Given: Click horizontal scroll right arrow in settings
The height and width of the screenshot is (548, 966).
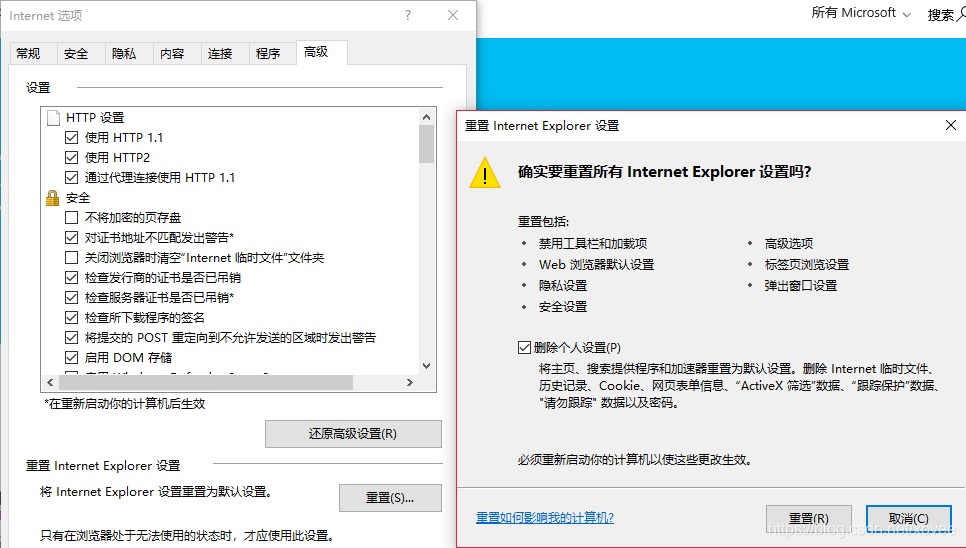Looking at the screenshot, I should 410,382.
